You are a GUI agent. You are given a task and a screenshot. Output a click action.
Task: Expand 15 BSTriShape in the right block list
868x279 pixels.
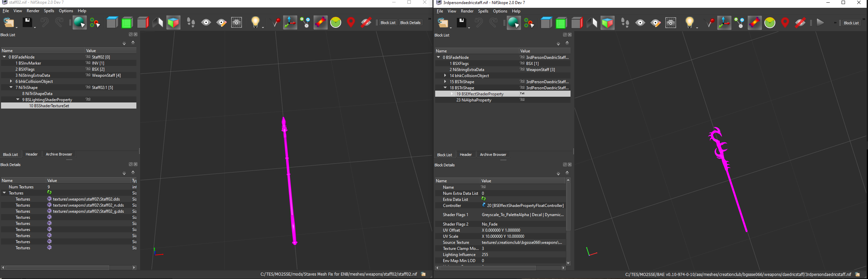point(445,82)
